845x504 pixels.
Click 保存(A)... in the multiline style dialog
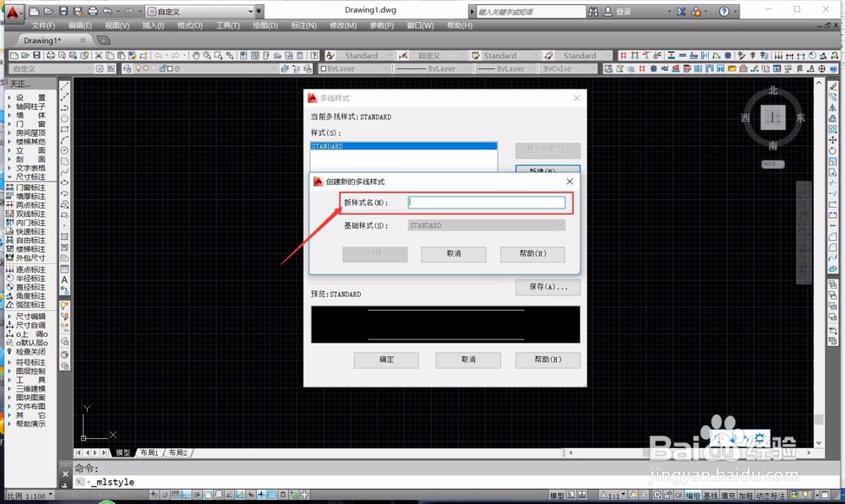(x=548, y=287)
